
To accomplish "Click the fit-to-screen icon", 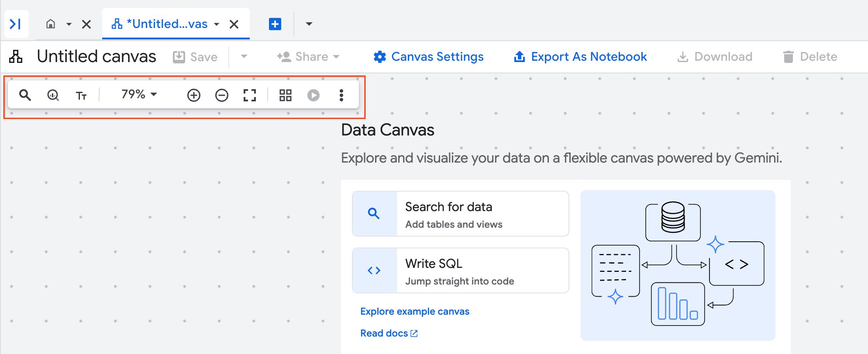I will [x=250, y=95].
